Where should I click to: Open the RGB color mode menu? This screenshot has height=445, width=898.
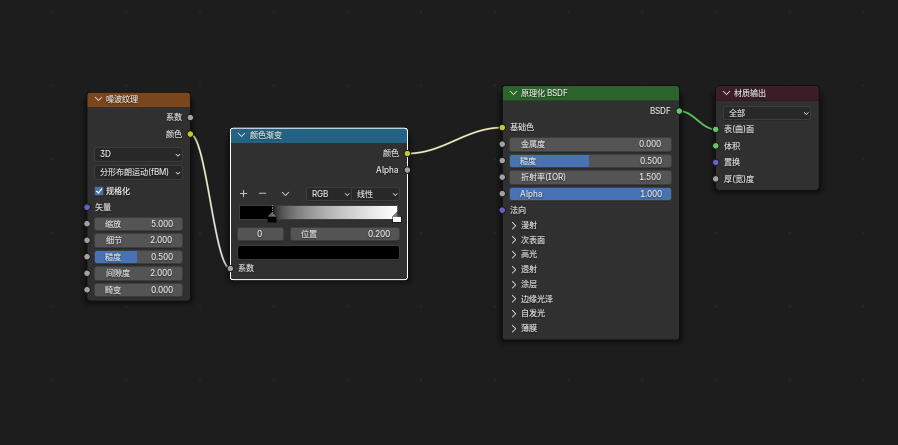click(329, 194)
